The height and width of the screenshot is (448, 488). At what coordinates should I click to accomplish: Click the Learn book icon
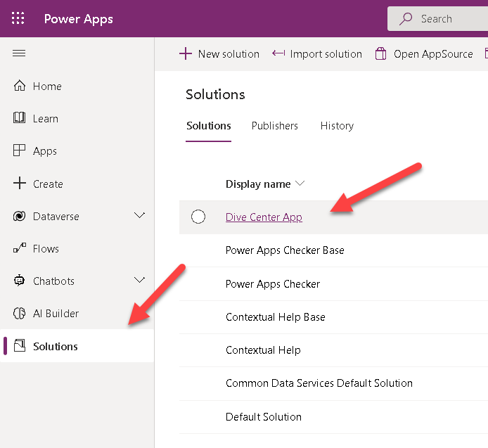coord(19,117)
